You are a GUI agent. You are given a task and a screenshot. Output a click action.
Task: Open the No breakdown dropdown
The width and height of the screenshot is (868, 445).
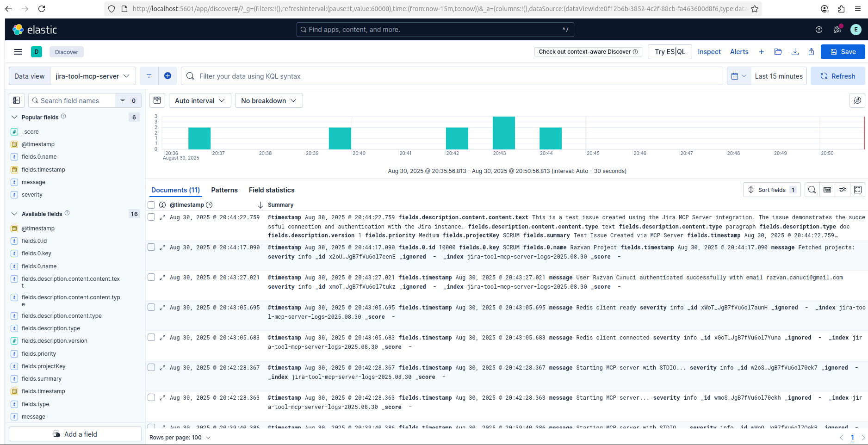click(269, 100)
